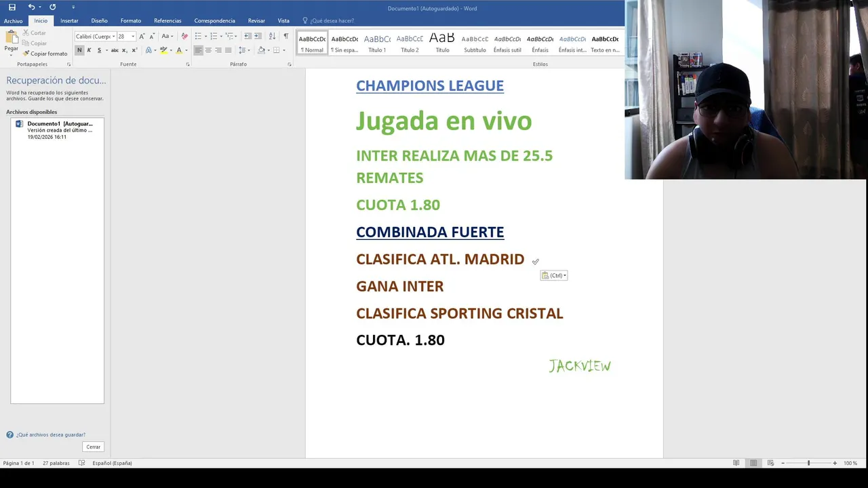Open the font name Calibri dropdown

point(113,37)
